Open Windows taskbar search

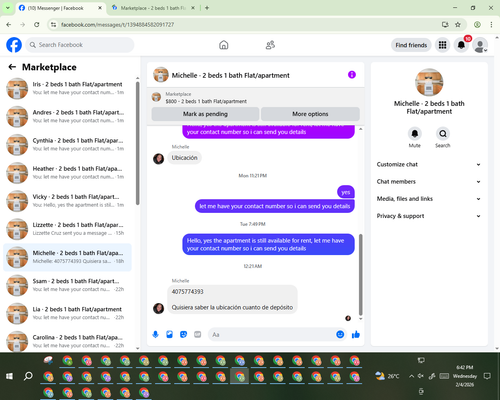click(x=28, y=376)
